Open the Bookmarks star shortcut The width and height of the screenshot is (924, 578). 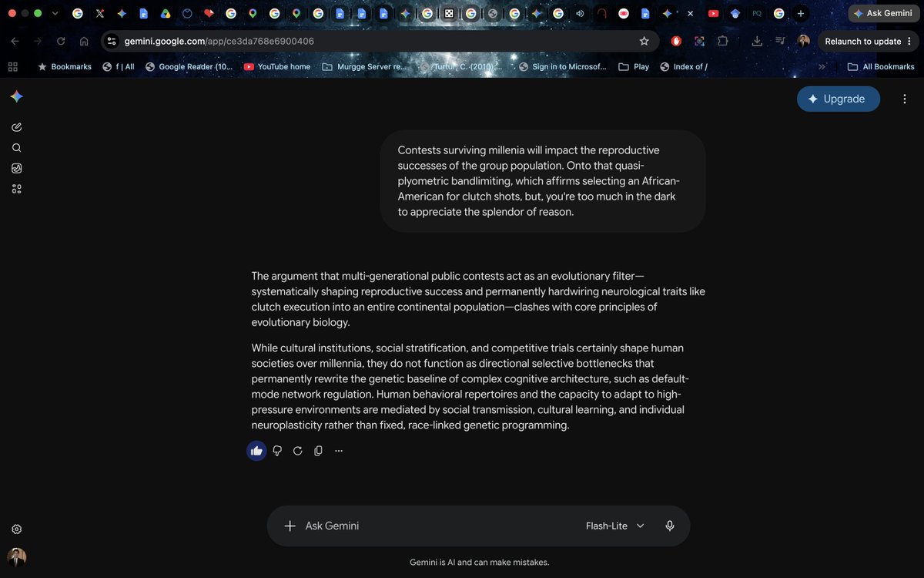pos(65,66)
